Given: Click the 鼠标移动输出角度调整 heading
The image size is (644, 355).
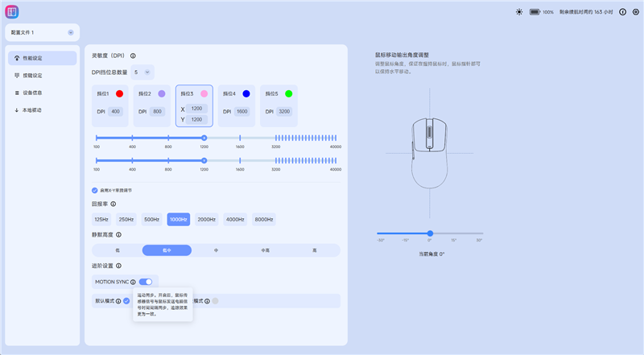Looking at the screenshot, I should [x=402, y=55].
